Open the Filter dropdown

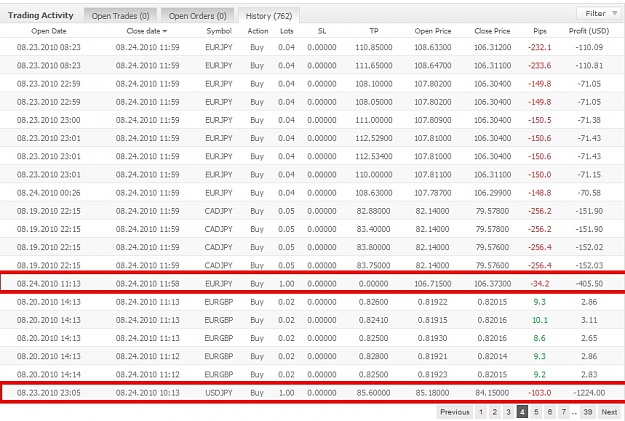(x=601, y=14)
